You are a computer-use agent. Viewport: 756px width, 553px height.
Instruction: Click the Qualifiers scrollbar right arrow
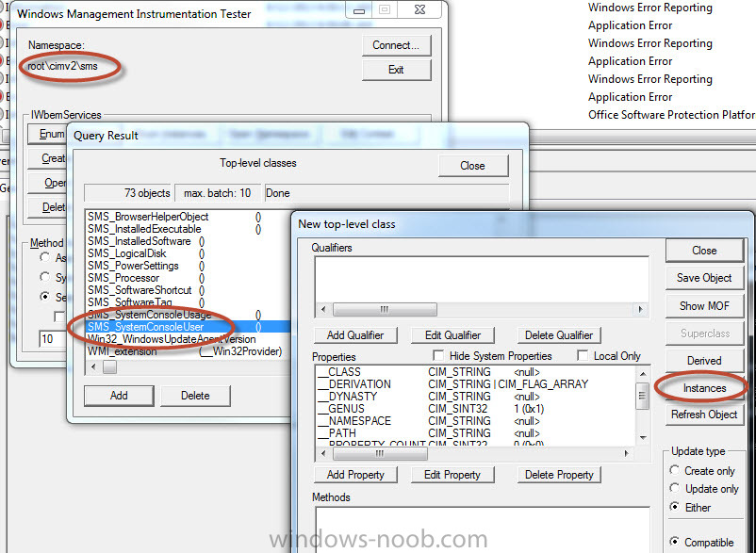tap(640, 309)
